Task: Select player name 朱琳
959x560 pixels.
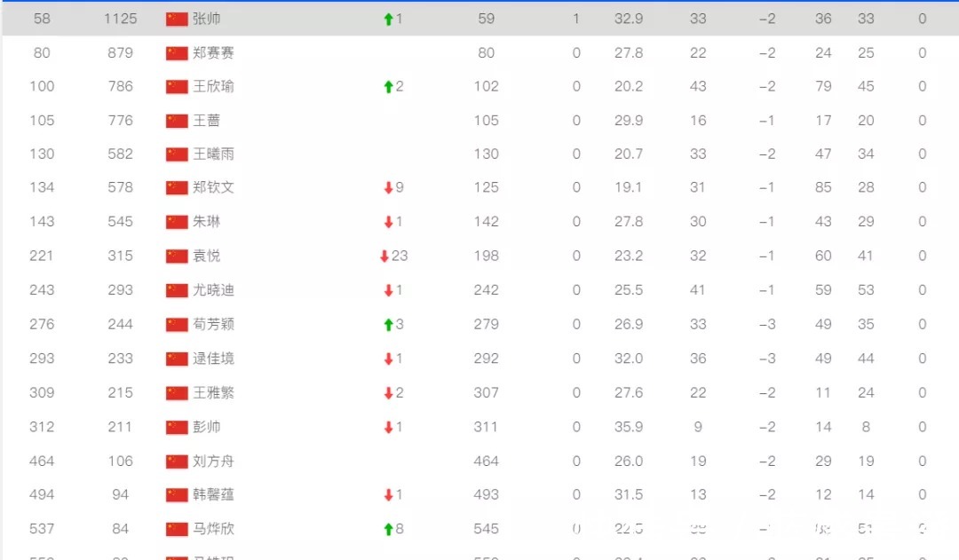Action: pos(207,222)
